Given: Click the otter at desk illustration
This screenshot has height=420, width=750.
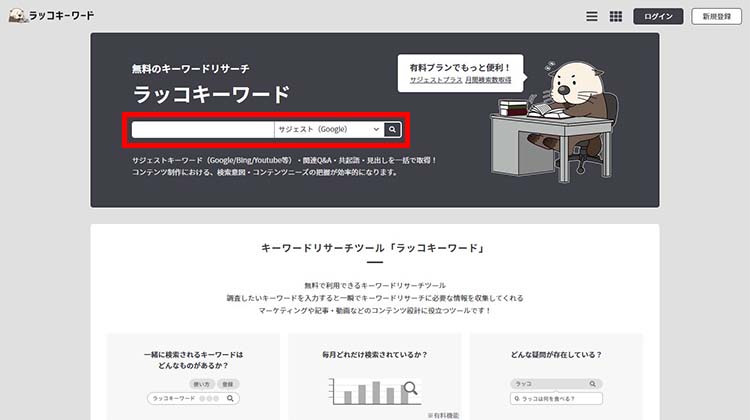Looking at the screenshot, I should coord(554,121).
